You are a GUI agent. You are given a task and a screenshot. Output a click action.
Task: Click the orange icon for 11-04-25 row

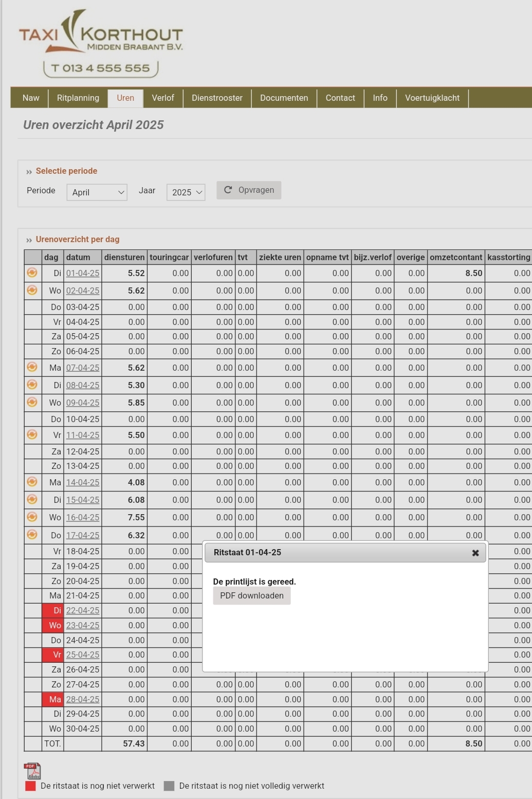click(32, 434)
